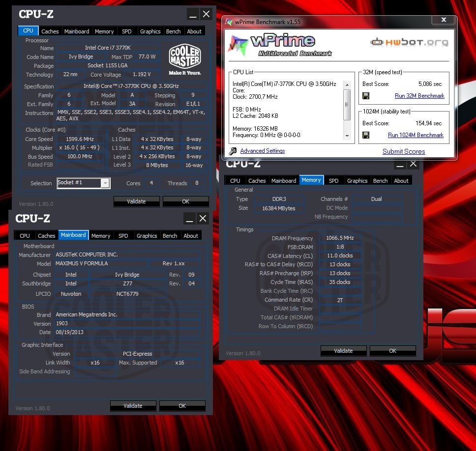Click Validate in the top CPU-Z window
Viewport: 476px width, 451px height.
click(x=136, y=201)
